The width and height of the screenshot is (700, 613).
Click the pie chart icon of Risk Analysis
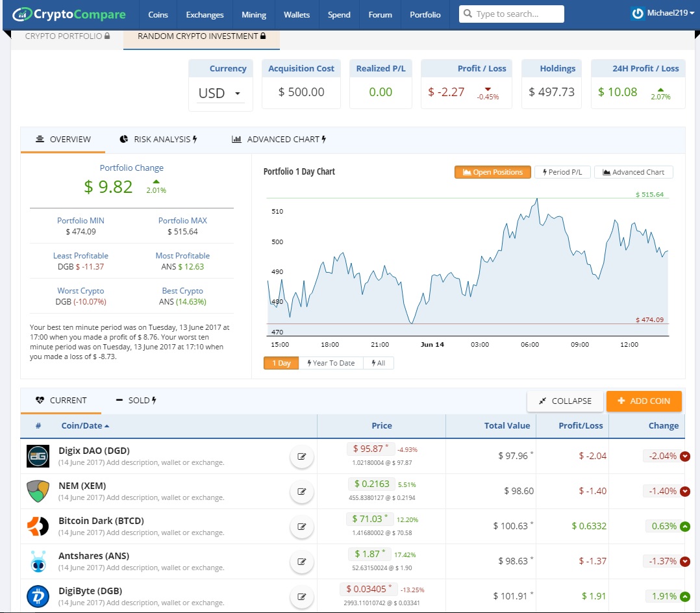click(123, 140)
